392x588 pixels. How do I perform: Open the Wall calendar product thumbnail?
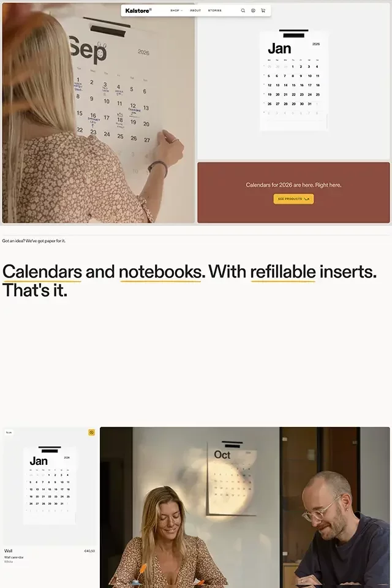(50, 486)
